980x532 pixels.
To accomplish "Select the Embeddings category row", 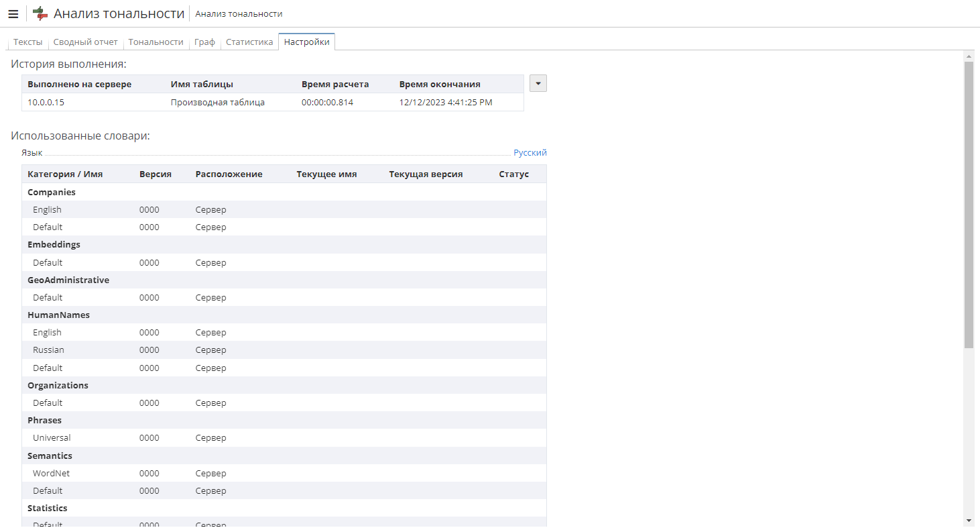I will (x=284, y=245).
